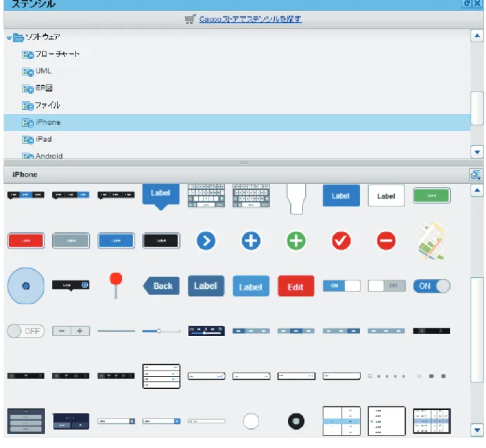Click stencil grid scroll-up arrow
Screen dimensions: 486x448
tap(477, 190)
